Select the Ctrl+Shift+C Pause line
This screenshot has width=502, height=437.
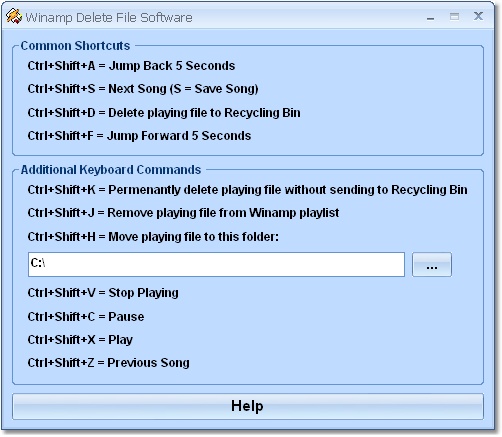(86, 317)
